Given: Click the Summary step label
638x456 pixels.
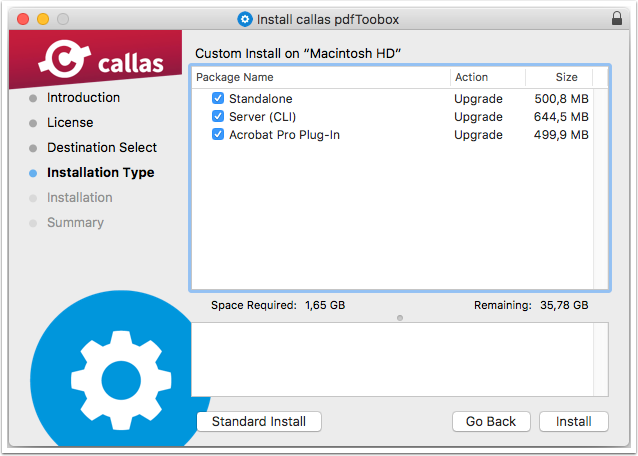Looking at the screenshot, I should point(75,223).
